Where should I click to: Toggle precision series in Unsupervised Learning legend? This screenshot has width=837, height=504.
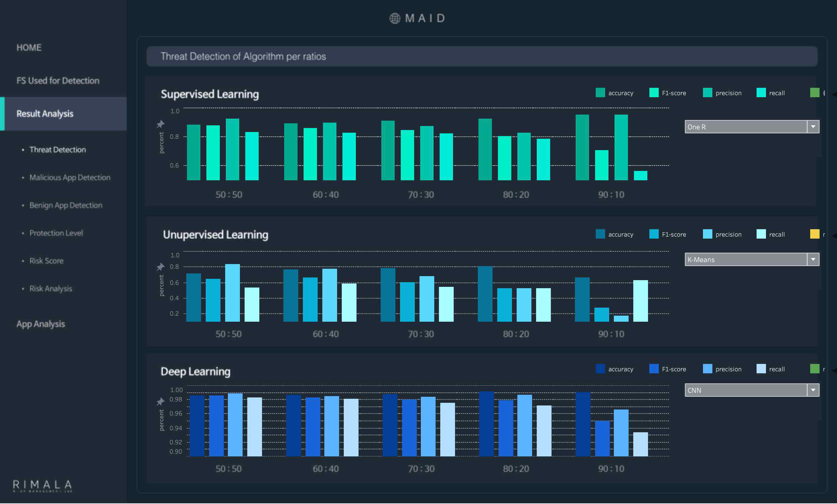pyautogui.click(x=722, y=235)
